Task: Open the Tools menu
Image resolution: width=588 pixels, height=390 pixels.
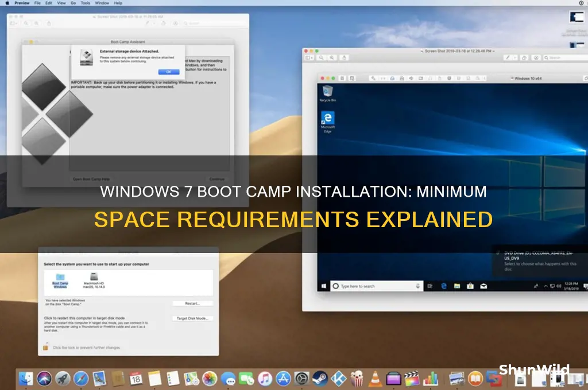Action: [86, 3]
